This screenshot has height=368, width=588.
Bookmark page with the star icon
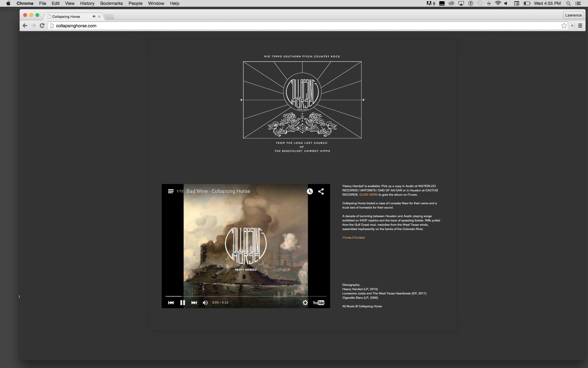564,26
